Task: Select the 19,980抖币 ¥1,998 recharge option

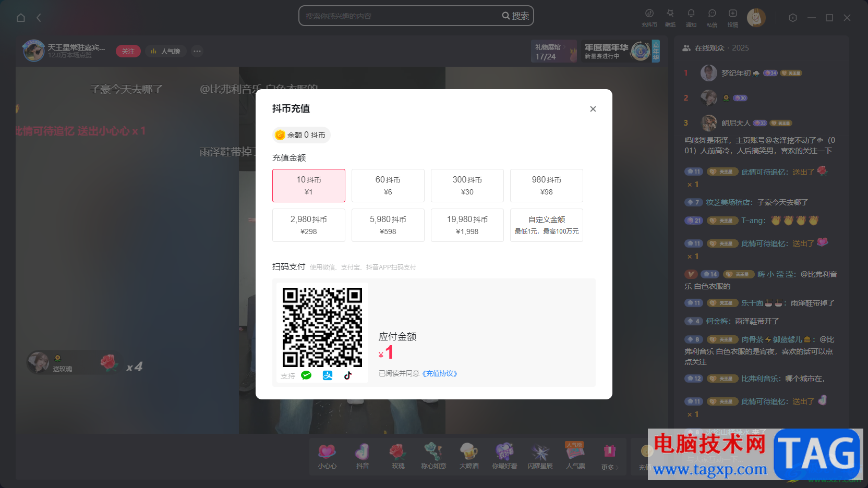Action: [x=467, y=225]
